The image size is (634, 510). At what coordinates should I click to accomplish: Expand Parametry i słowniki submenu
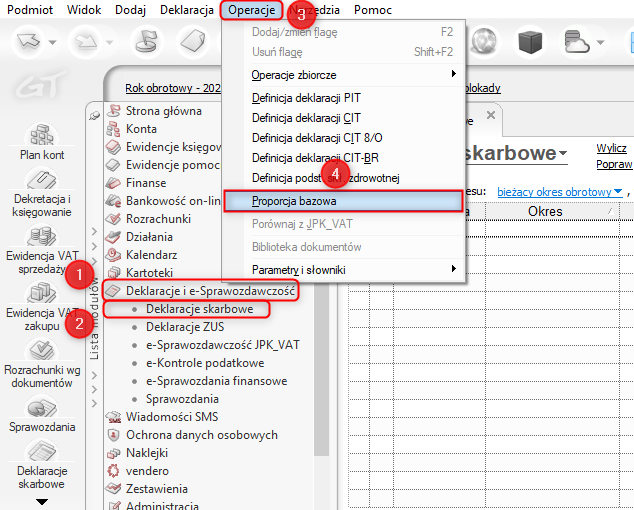354,270
